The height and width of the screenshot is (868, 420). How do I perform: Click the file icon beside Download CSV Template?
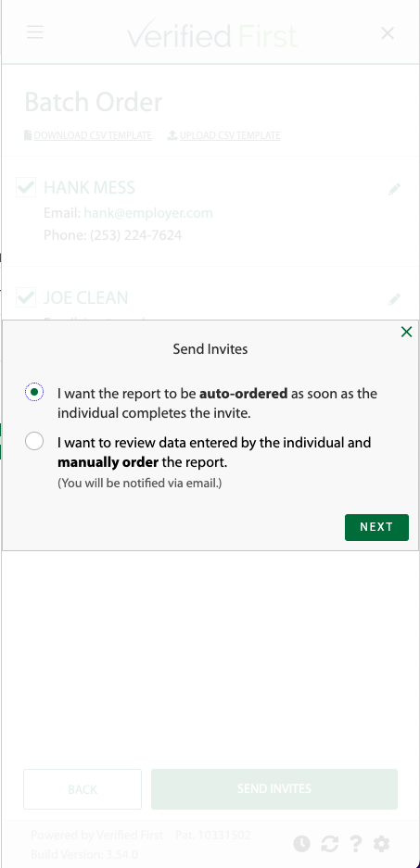(28, 135)
